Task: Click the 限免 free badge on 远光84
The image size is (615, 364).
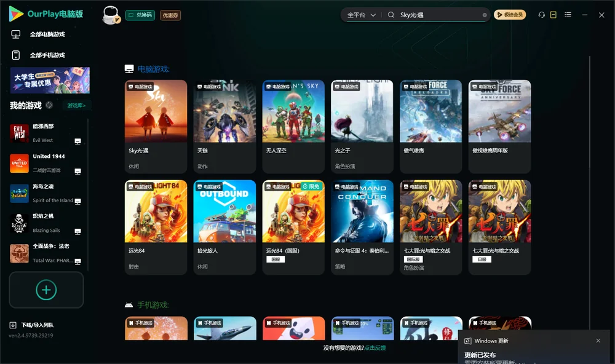Action: point(311,186)
